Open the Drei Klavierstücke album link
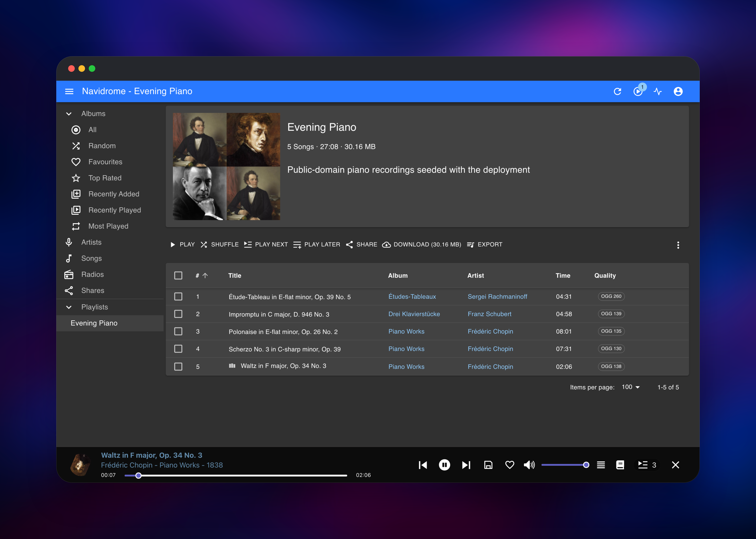The image size is (756, 539). [x=414, y=314]
